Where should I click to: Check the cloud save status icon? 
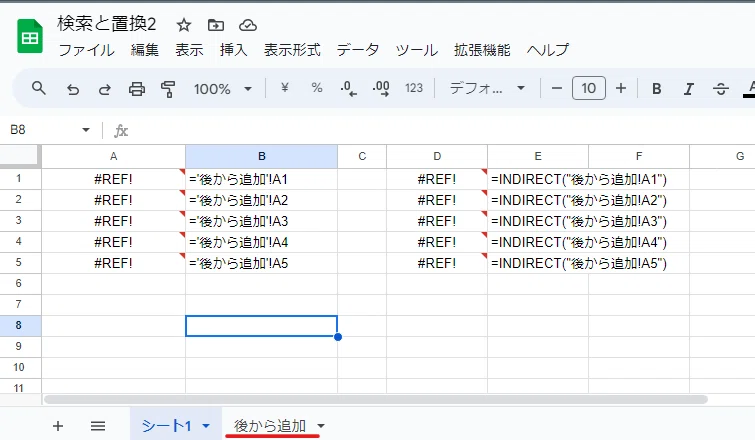248,25
